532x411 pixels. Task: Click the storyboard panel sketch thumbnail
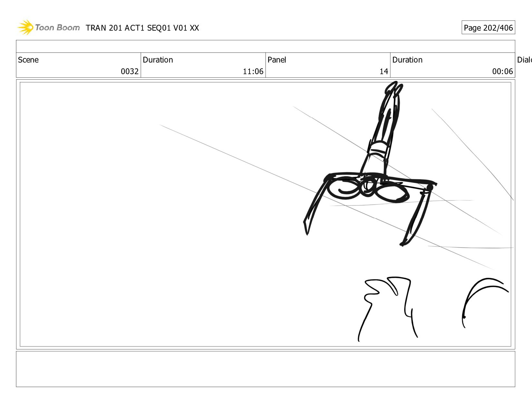pos(265,214)
